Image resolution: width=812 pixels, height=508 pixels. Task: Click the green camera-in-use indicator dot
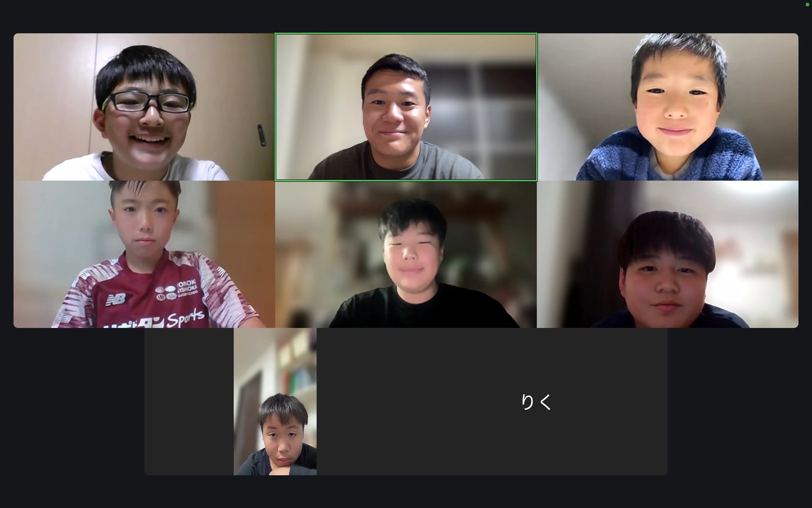click(807, 5)
